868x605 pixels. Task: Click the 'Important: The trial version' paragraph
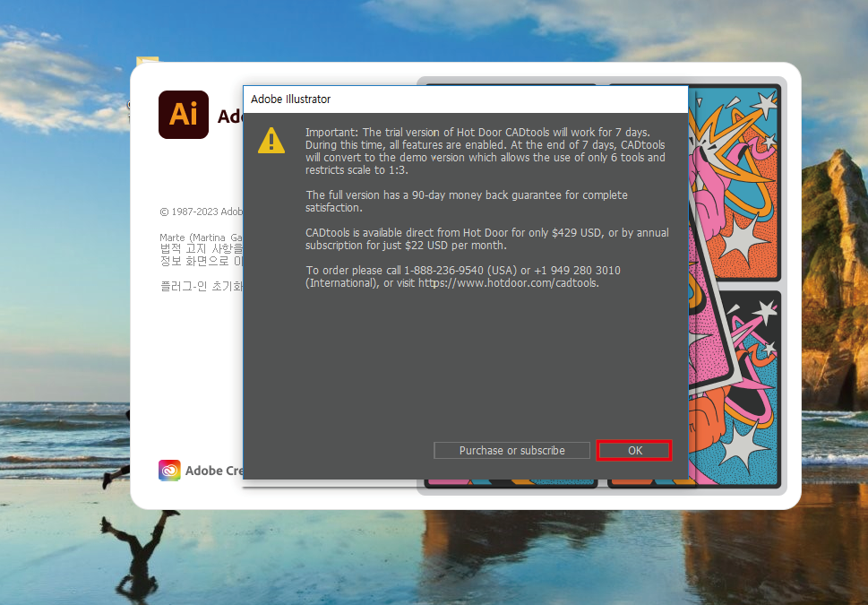pyautogui.click(x=486, y=151)
